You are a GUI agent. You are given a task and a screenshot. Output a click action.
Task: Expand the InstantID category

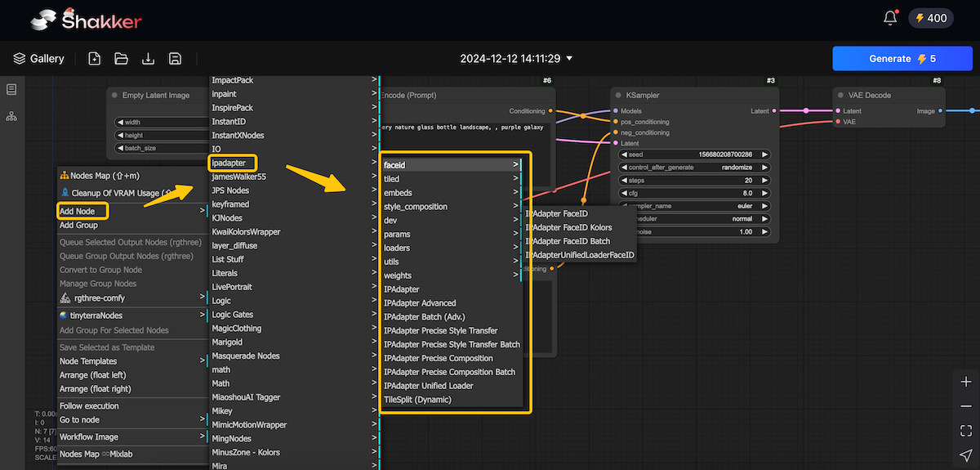click(x=294, y=121)
